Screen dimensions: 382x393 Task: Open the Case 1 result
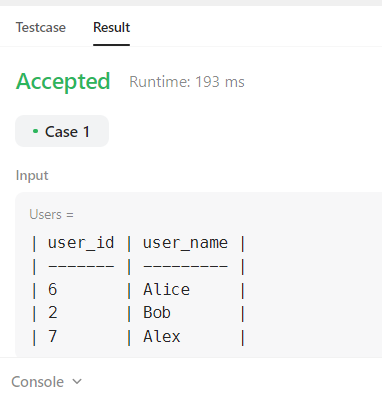(x=62, y=131)
